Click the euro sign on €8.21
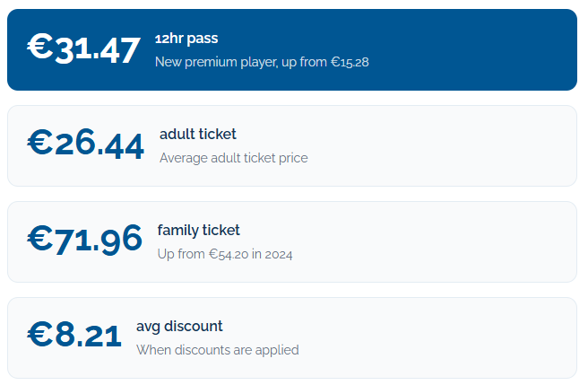The image size is (588, 385). [40, 334]
